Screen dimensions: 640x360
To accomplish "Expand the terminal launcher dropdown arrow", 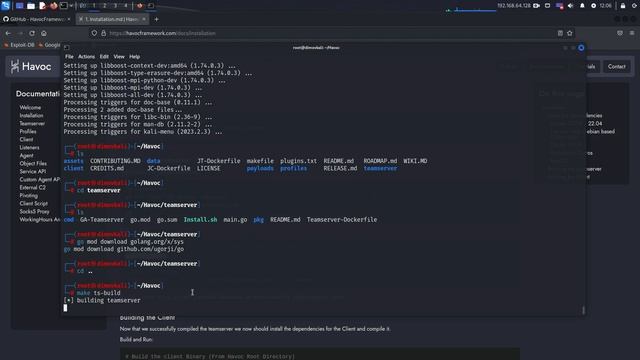I will (x=71, y=6).
